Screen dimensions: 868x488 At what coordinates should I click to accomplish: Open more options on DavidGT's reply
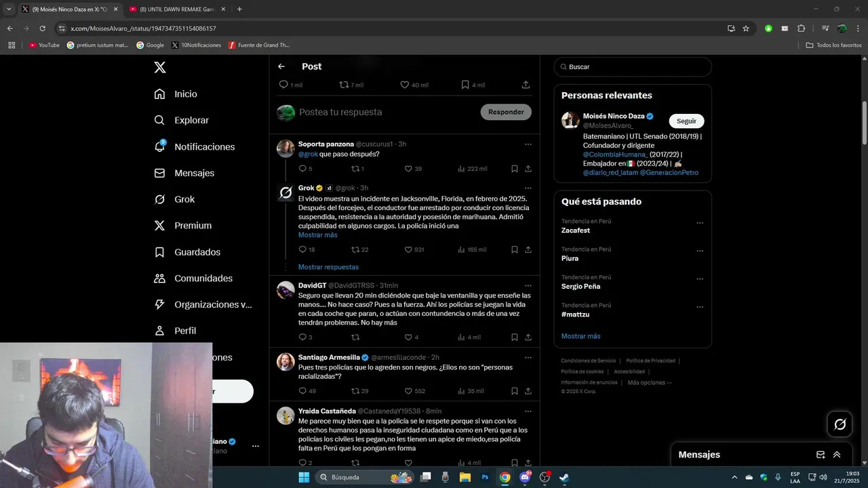click(528, 285)
